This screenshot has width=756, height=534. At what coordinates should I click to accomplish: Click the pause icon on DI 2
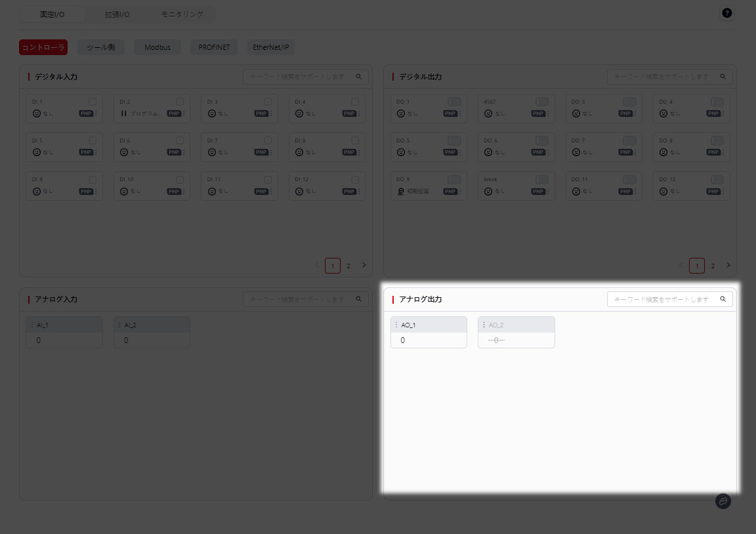pos(123,113)
